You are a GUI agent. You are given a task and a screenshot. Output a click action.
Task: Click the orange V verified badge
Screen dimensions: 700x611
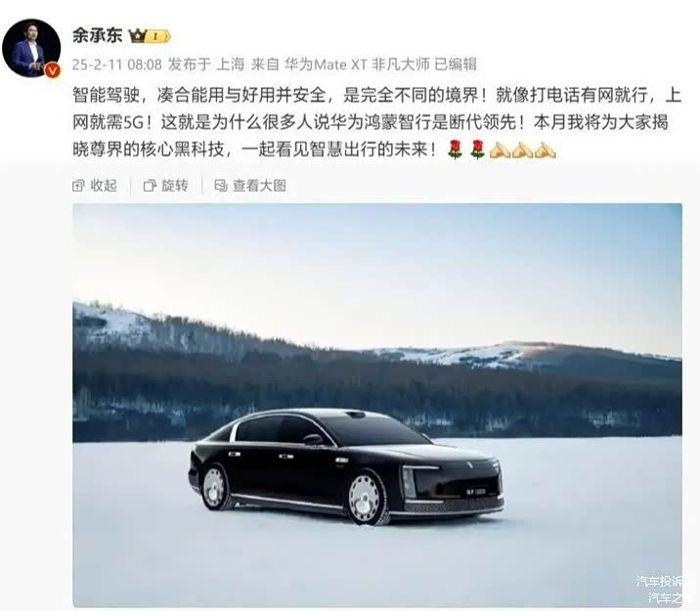click(x=53, y=70)
